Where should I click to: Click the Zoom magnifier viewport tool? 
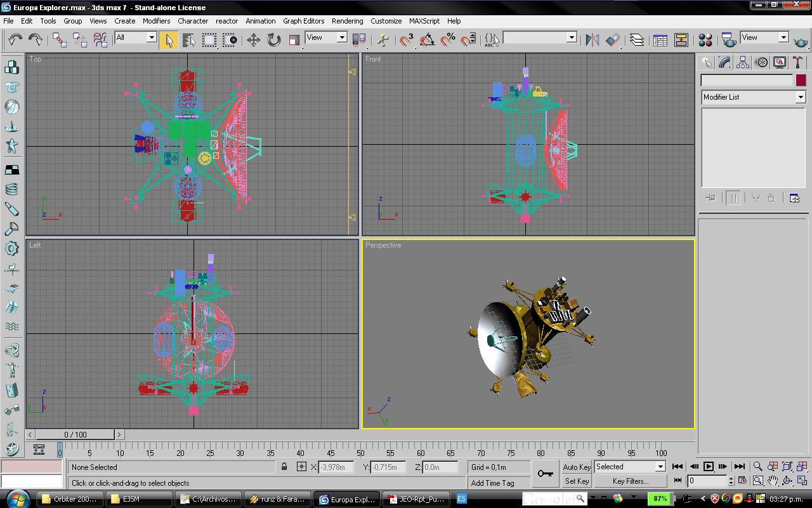[x=758, y=467]
